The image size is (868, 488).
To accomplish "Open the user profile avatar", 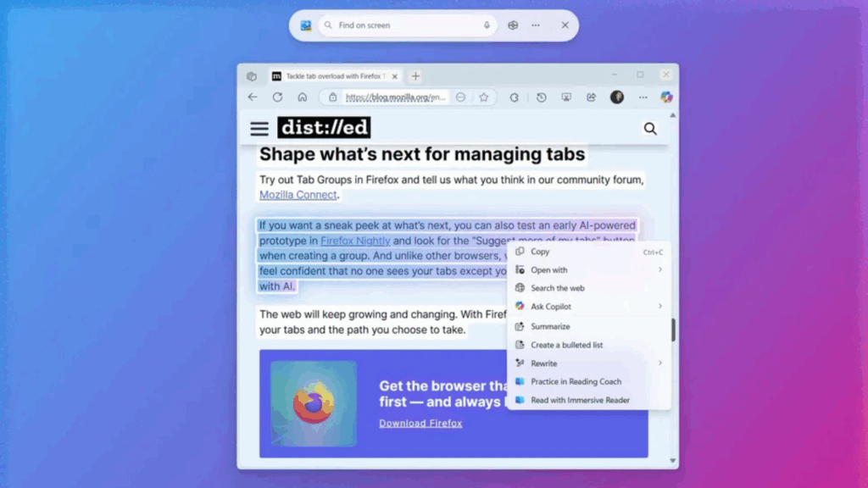I will (617, 97).
